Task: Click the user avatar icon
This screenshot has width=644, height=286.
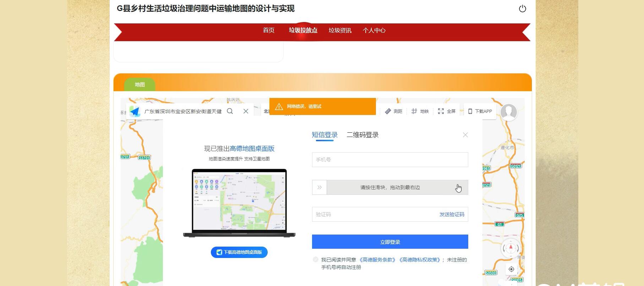Action: (508, 112)
